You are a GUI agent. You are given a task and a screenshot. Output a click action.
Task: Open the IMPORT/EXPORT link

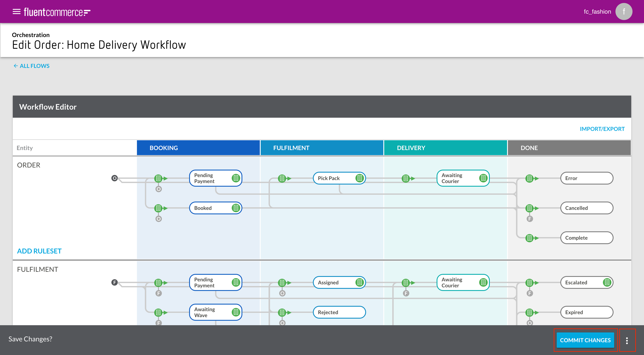(x=602, y=129)
